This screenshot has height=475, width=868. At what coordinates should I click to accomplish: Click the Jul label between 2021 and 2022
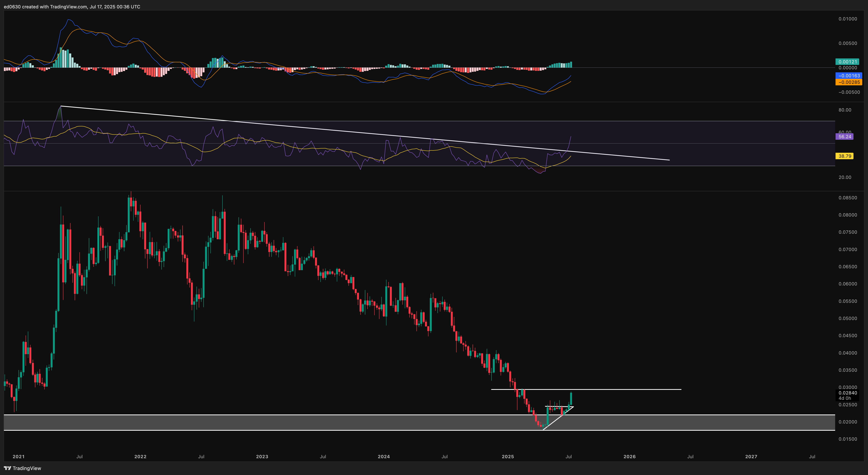[79, 456]
